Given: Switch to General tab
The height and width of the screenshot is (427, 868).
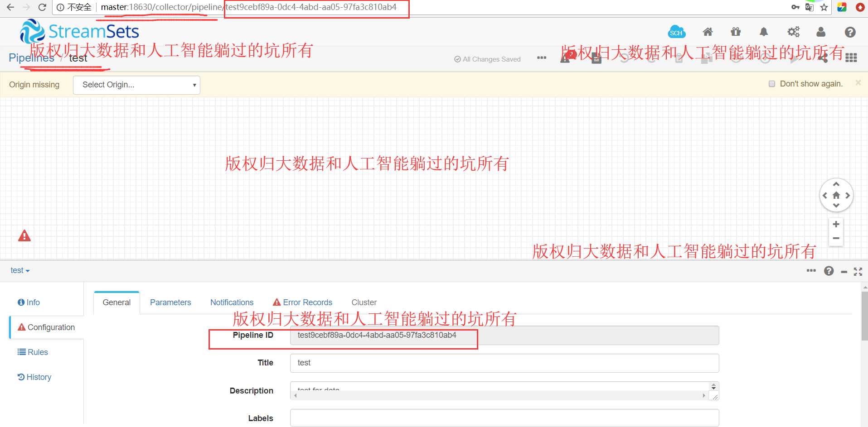Looking at the screenshot, I should click(116, 302).
